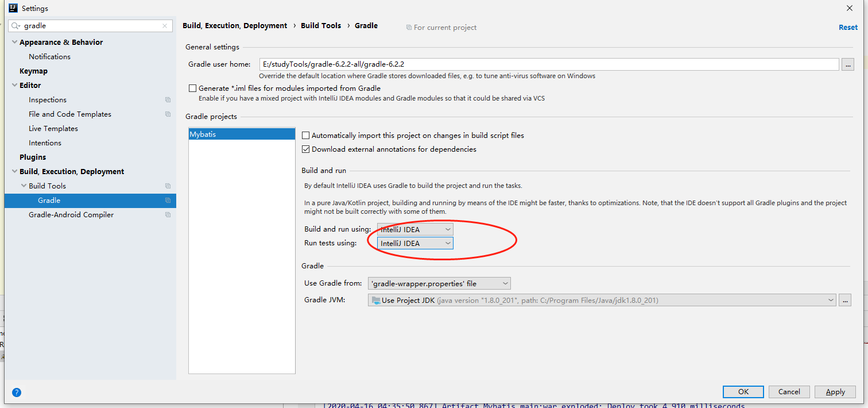Click Build Tools breadcrumb
This screenshot has width=868, height=408.
(x=321, y=26)
